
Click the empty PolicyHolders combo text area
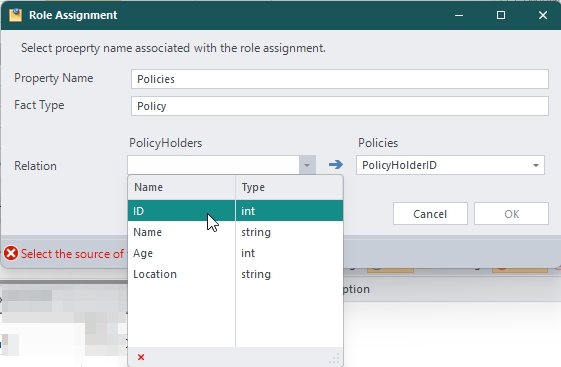[x=214, y=165]
